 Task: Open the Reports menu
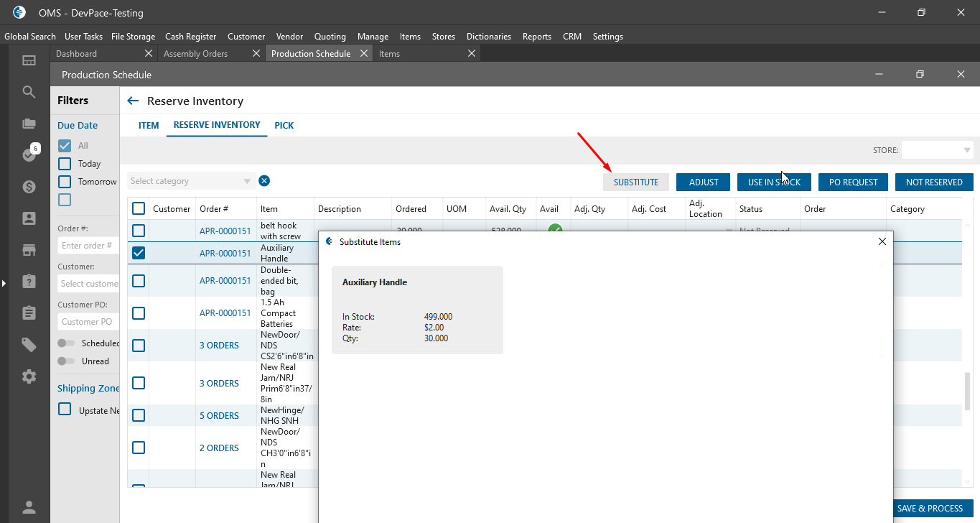click(536, 37)
